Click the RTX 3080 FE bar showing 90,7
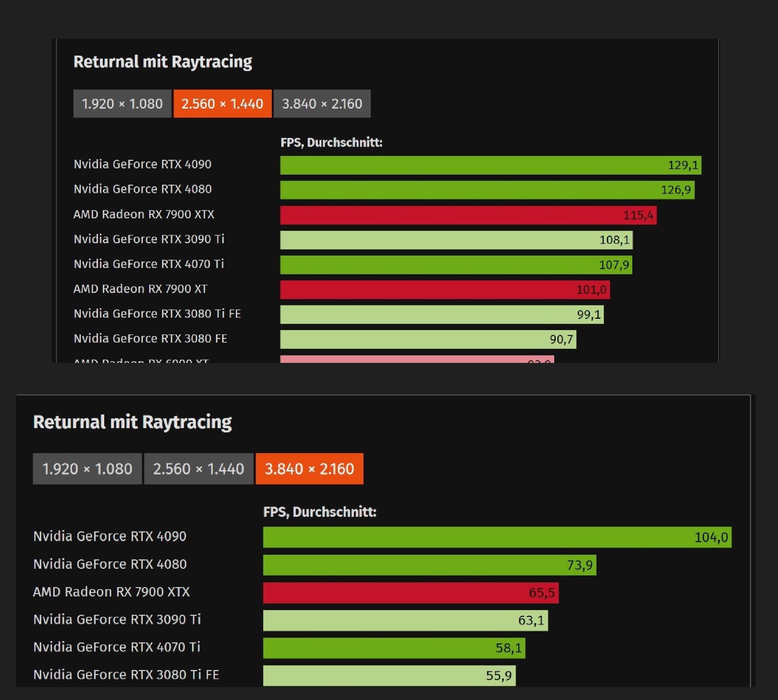Viewport: 778px width, 700px height. [x=428, y=339]
